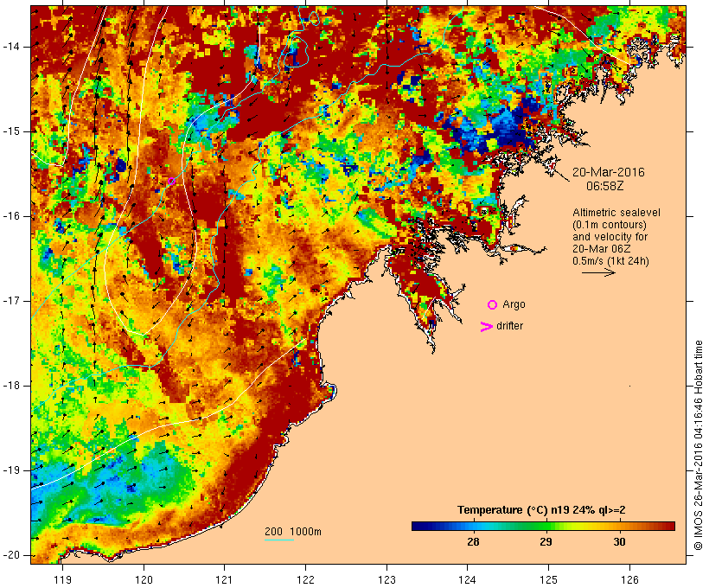Click '20-Mar 06Z' legend text
The height and width of the screenshot is (588, 709).
pyautogui.click(x=602, y=249)
